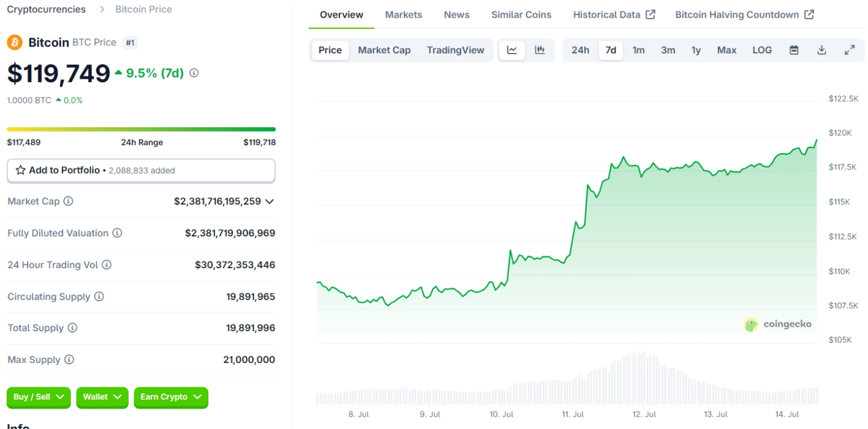Click the 19,891,965 circulating supply value
The image size is (868, 429).
(x=251, y=297)
